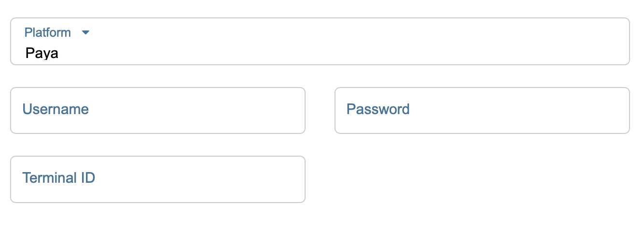Expand the Platform selector showing Paya
Image resolution: width=644 pixels, height=234 pixels.
[320, 42]
